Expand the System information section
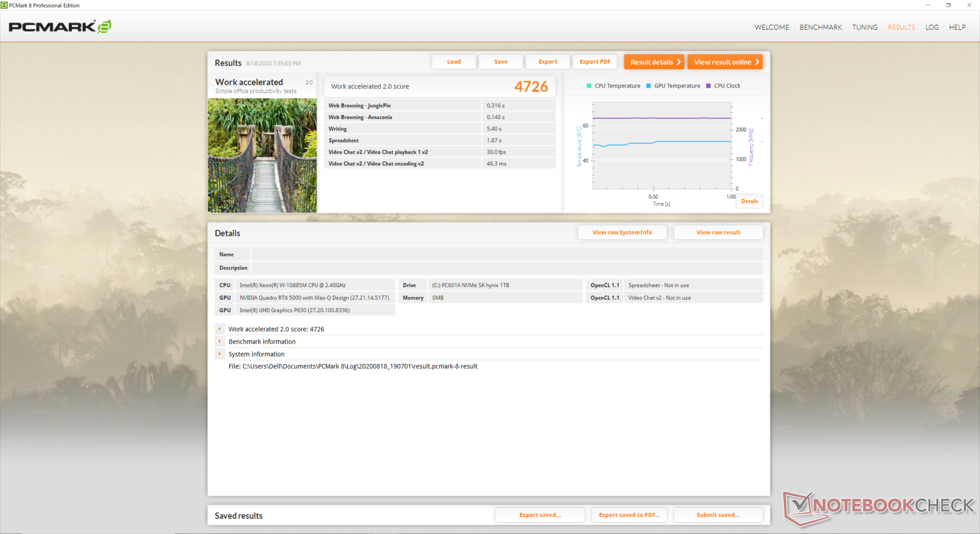 [x=220, y=354]
